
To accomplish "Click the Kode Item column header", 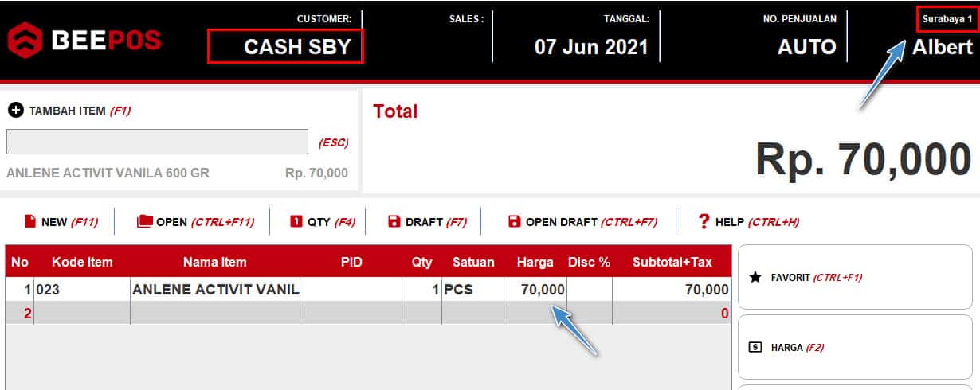I will [x=82, y=262].
